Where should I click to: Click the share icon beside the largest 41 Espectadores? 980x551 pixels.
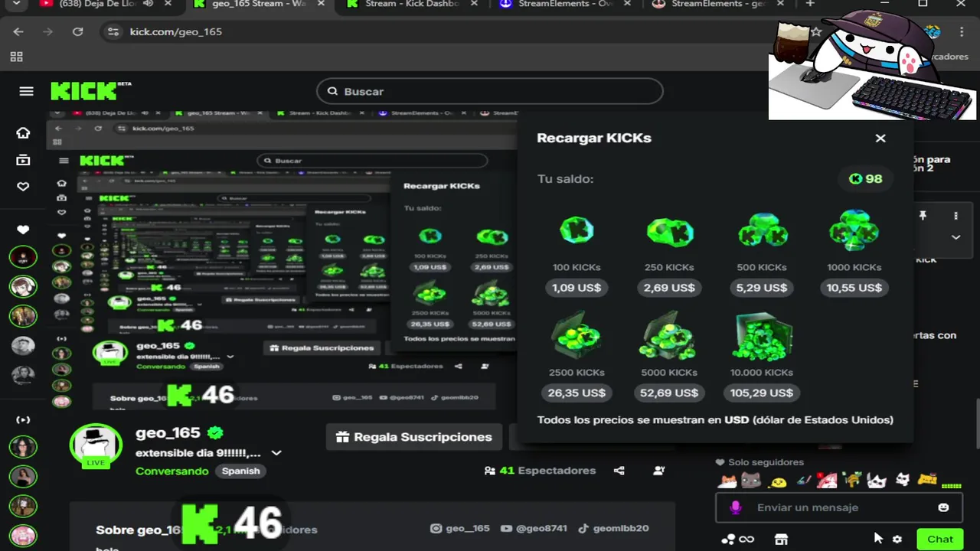619,471
